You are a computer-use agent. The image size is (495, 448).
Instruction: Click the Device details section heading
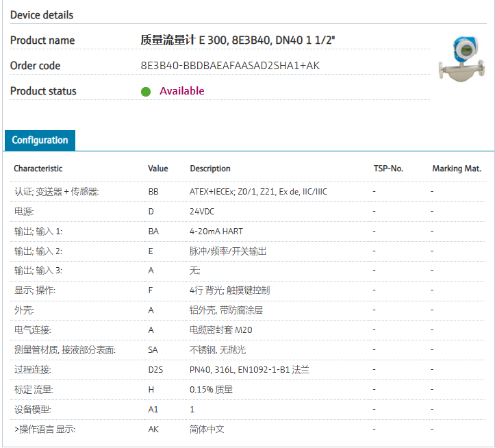(x=42, y=15)
